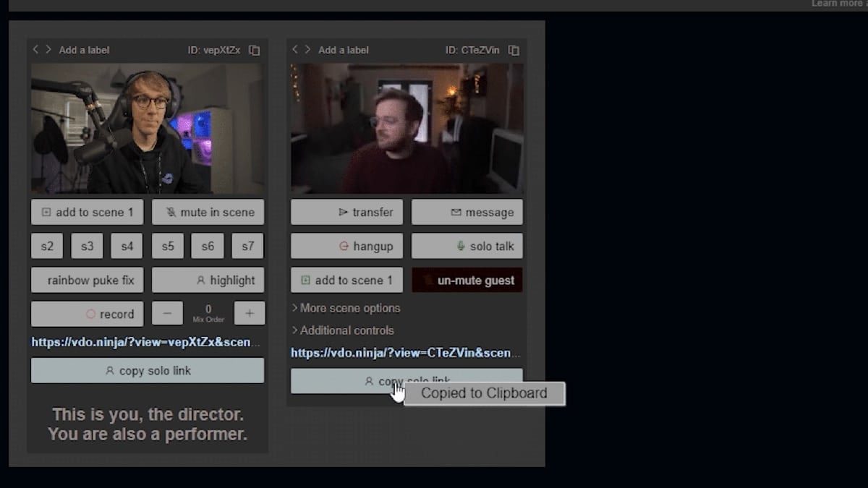Image resolution: width=868 pixels, height=488 pixels.
Task: Enable solo talk with the guest
Action: 467,246
